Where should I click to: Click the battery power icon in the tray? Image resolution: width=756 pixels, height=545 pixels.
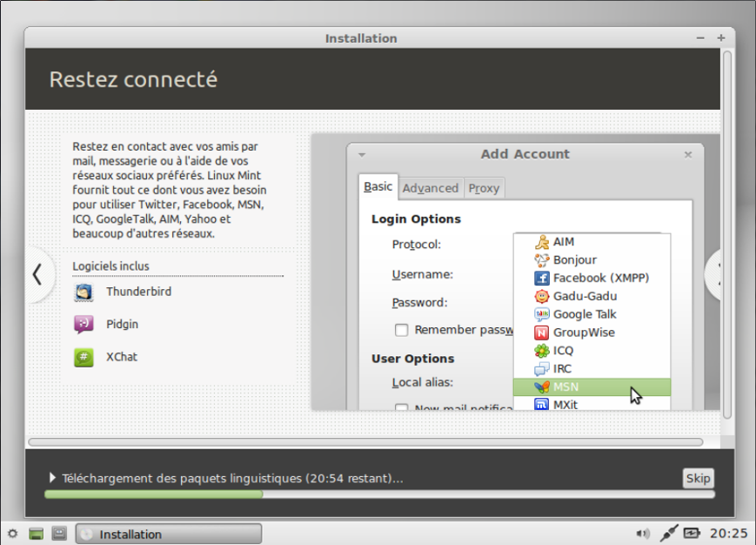point(692,533)
